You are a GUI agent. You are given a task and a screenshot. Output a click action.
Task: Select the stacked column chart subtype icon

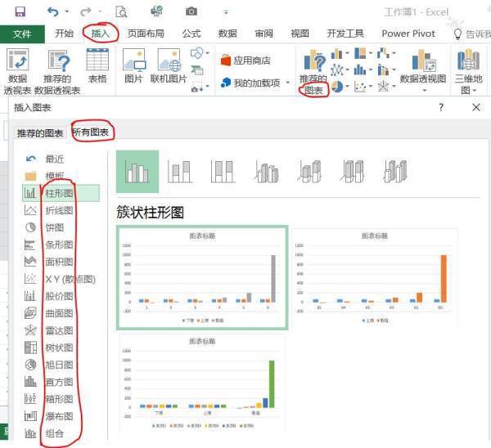(179, 171)
